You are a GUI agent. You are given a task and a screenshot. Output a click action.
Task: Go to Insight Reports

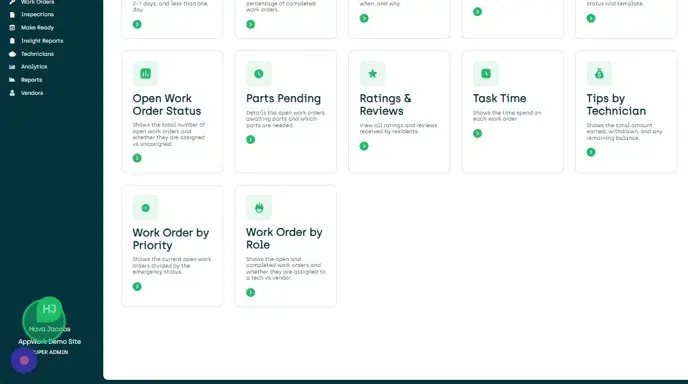pyautogui.click(x=42, y=41)
